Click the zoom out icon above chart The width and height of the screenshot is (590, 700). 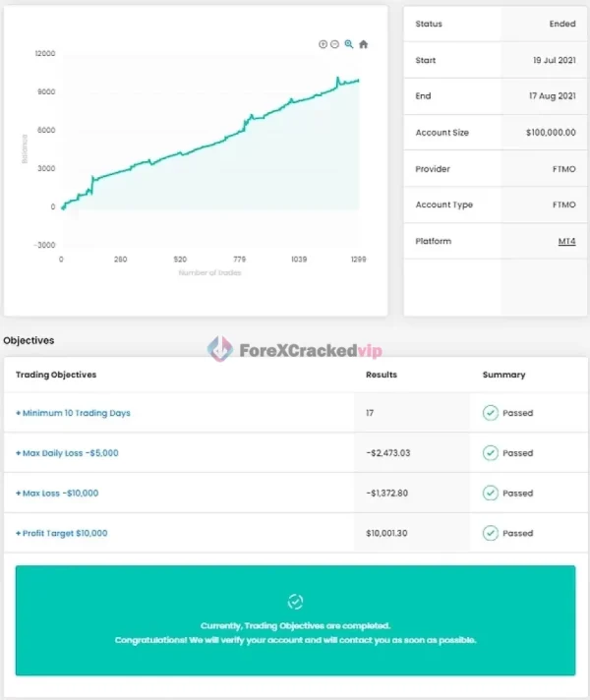click(x=335, y=44)
